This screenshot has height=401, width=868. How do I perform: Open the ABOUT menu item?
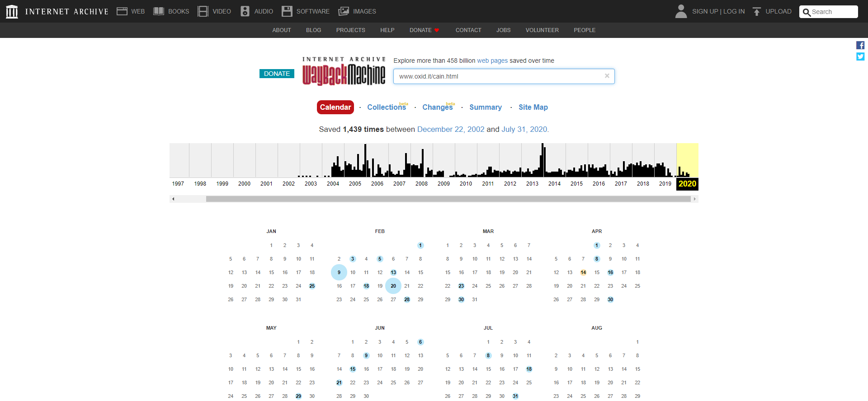[282, 30]
